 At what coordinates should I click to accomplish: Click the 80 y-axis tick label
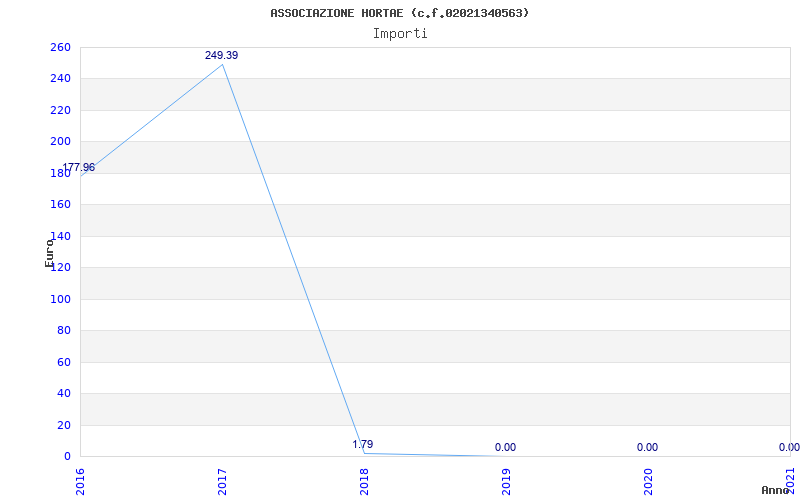63,331
